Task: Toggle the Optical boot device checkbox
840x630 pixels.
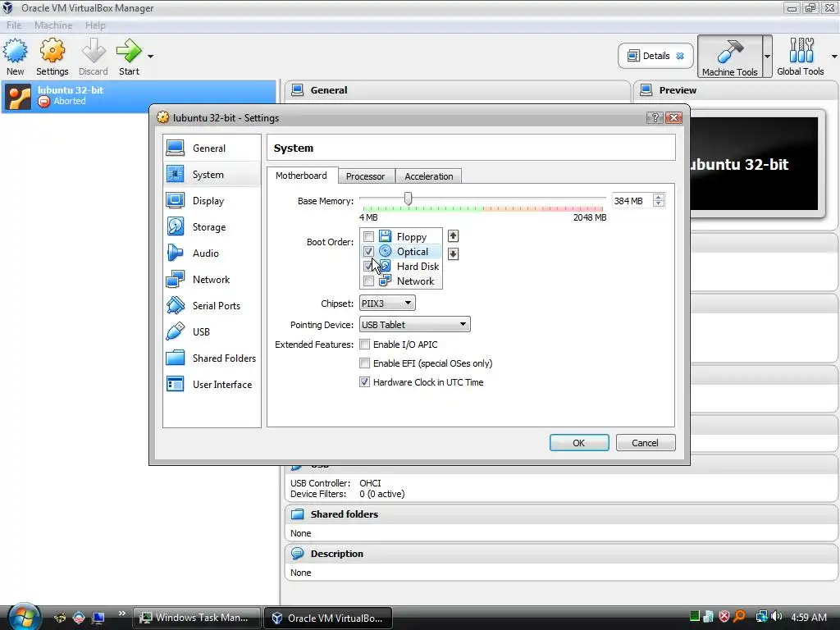Action: (x=368, y=251)
